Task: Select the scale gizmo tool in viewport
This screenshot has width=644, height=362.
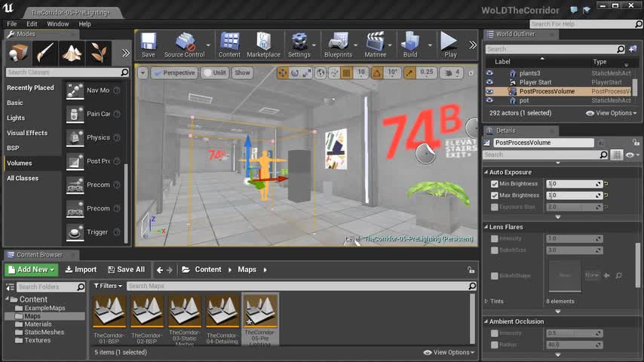Action: pos(306,73)
